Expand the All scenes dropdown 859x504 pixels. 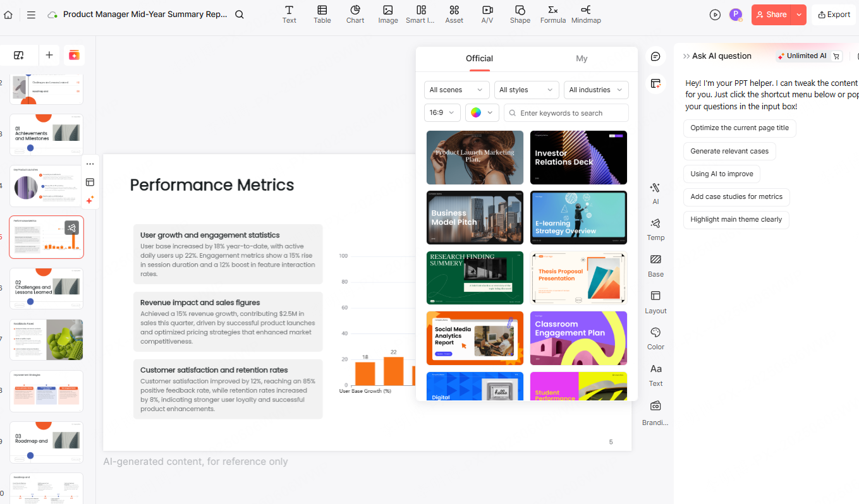pyautogui.click(x=456, y=90)
